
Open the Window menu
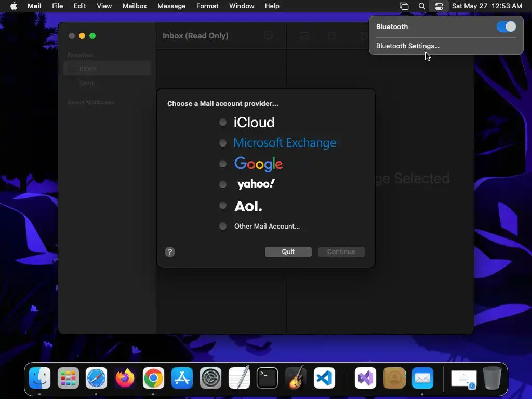[242, 6]
